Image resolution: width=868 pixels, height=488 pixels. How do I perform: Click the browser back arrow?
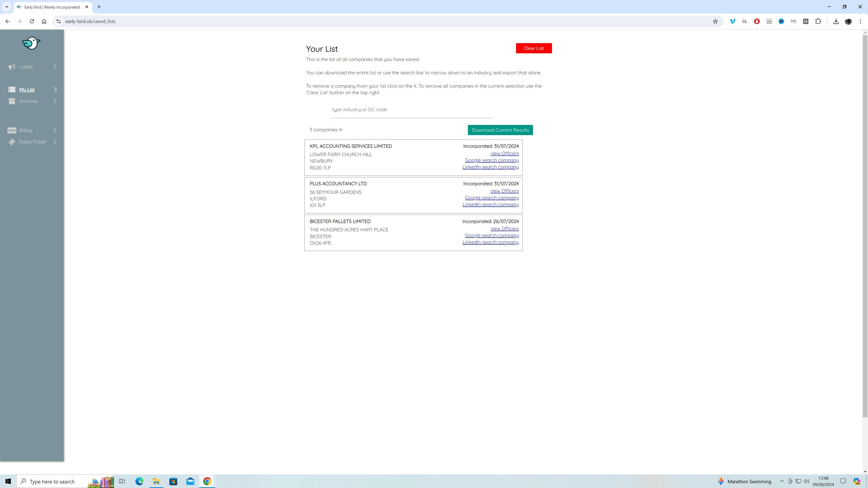tap(7, 21)
